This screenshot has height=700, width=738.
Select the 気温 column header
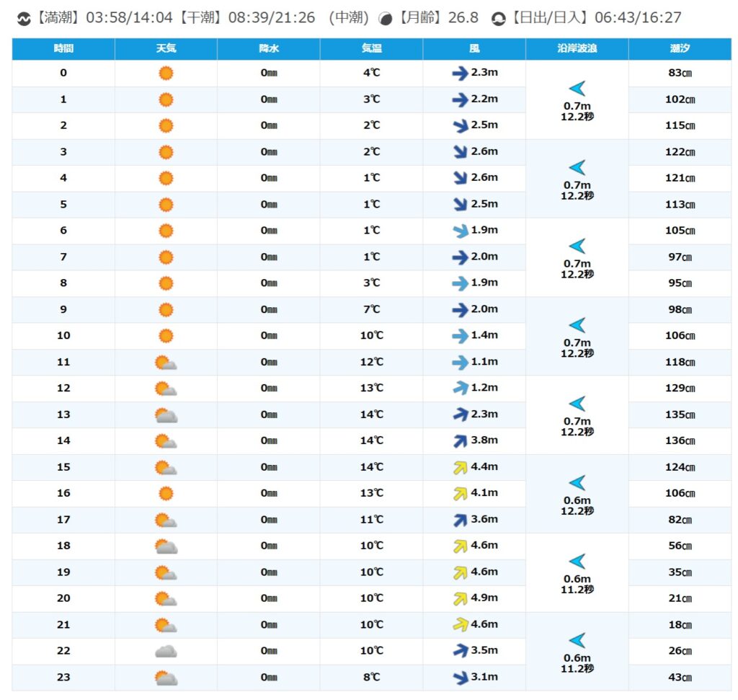(x=371, y=49)
